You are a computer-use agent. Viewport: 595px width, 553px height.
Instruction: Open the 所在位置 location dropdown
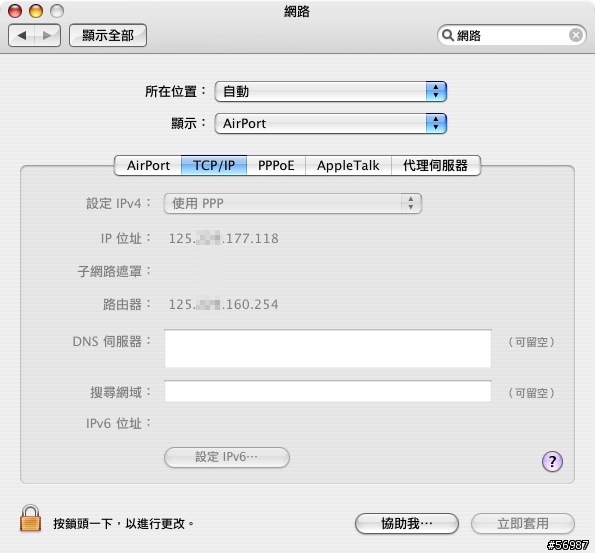[x=331, y=91]
